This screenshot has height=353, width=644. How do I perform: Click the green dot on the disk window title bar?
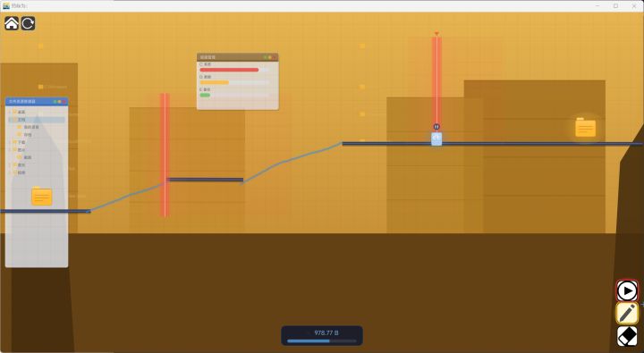266,57
